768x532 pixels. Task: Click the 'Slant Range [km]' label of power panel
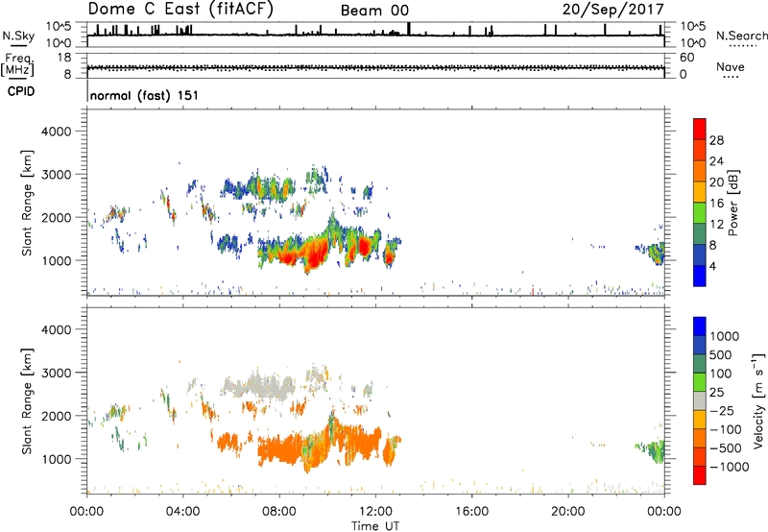pos(27,203)
